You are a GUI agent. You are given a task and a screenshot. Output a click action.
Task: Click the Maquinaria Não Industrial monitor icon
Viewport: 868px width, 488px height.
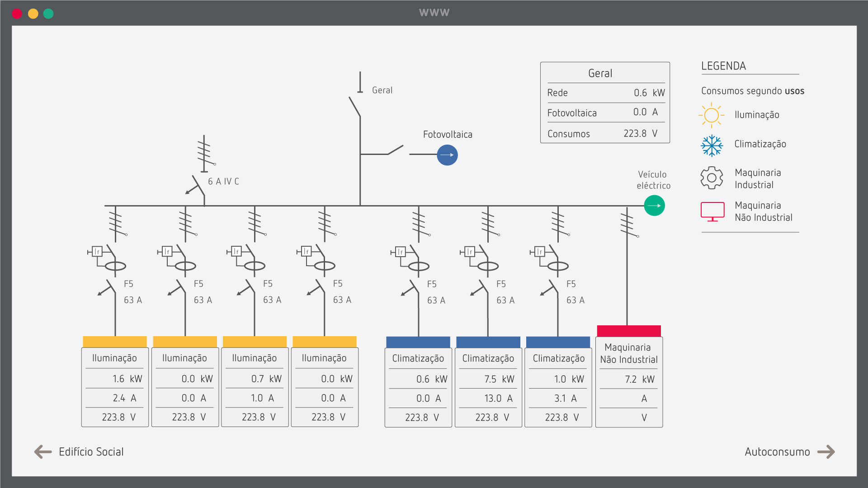(x=712, y=211)
